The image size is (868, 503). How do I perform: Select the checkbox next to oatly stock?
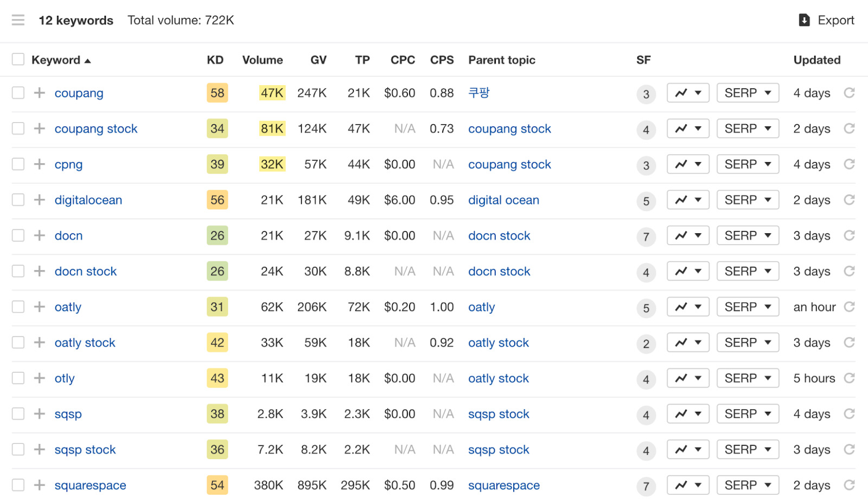(x=18, y=342)
